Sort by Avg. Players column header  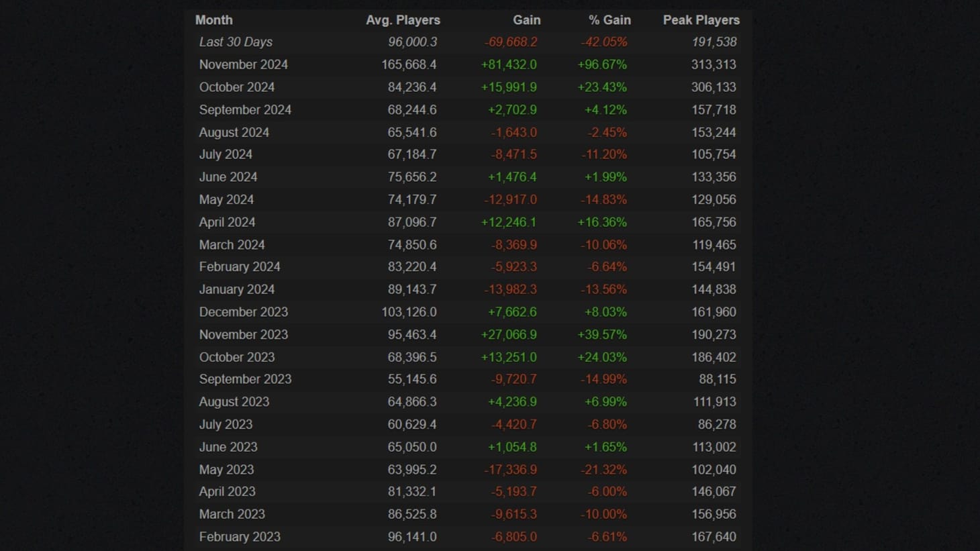point(403,20)
